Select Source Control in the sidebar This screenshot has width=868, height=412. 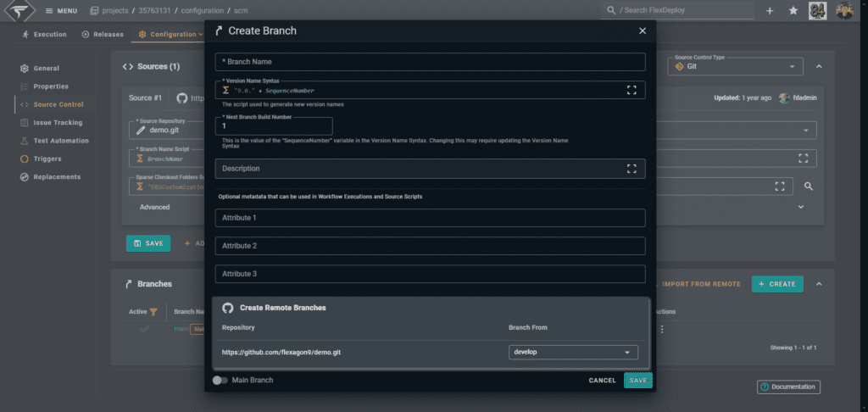tap(52, 104)
